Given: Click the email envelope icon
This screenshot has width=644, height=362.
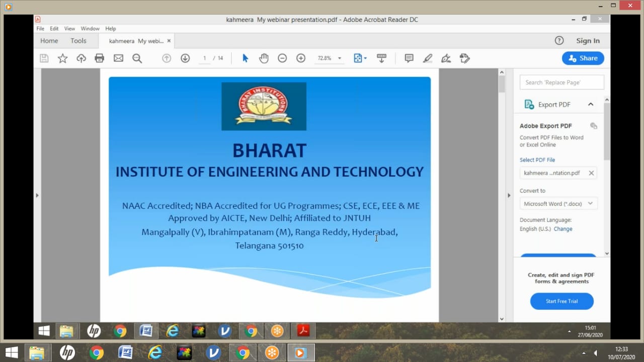Looking at the screenshot, I should click(x=118, y=58).
